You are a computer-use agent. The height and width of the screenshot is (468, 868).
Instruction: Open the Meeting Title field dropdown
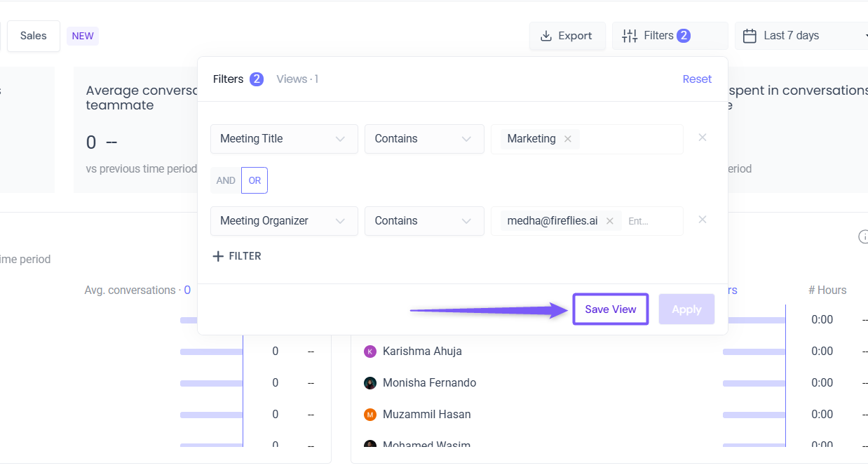click(284, 139)
